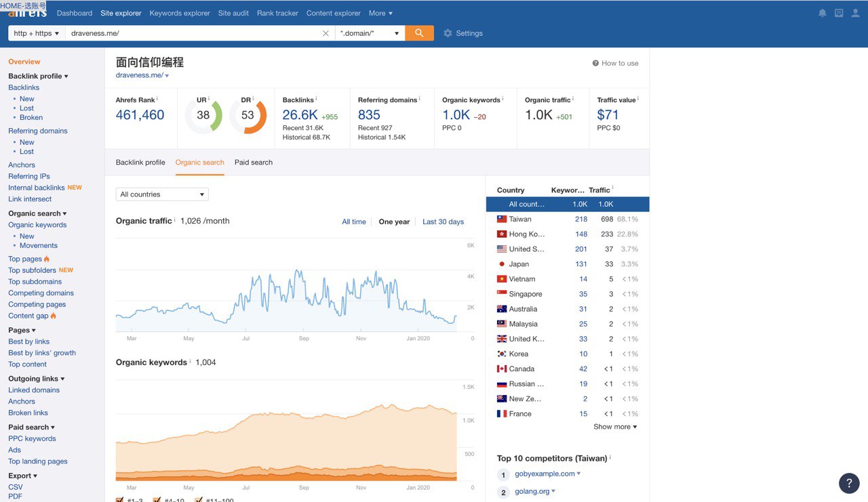Click the orange search magnifier button
868x502 pixels.
coord(419,33)
